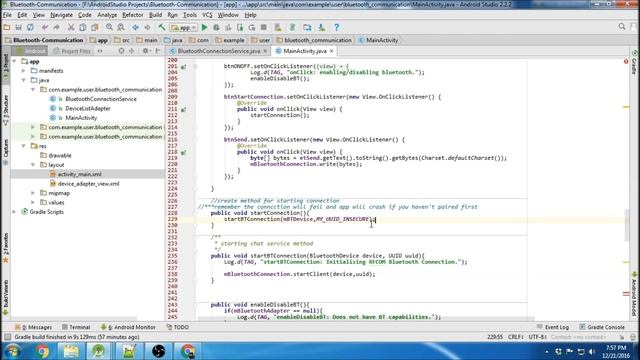This screenshot has width=640, height=360.
Task: Expand the mipmap folder
Action: pos(33,193)
